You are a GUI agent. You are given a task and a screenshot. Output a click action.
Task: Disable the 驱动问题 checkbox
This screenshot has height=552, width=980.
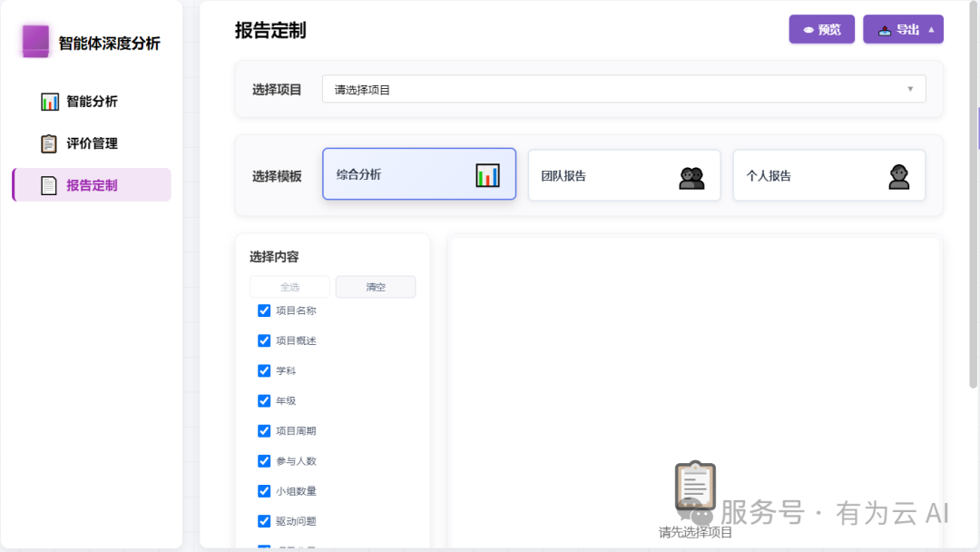[x=263, y=520]
